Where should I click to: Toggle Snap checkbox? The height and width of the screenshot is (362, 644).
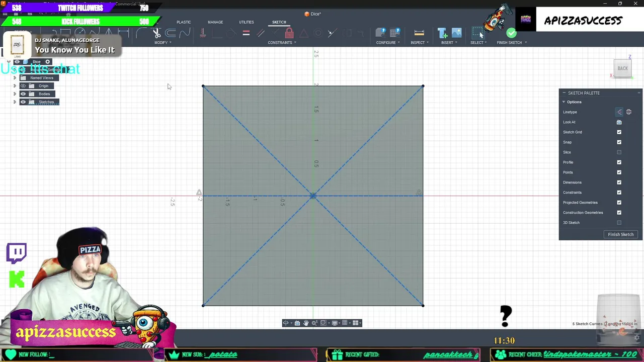point(619,142)
